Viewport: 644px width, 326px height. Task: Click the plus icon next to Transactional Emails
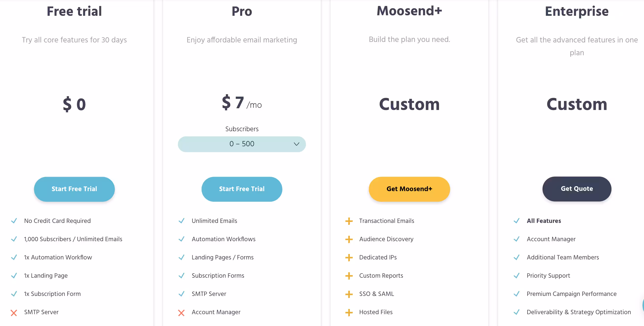(349, 221)
